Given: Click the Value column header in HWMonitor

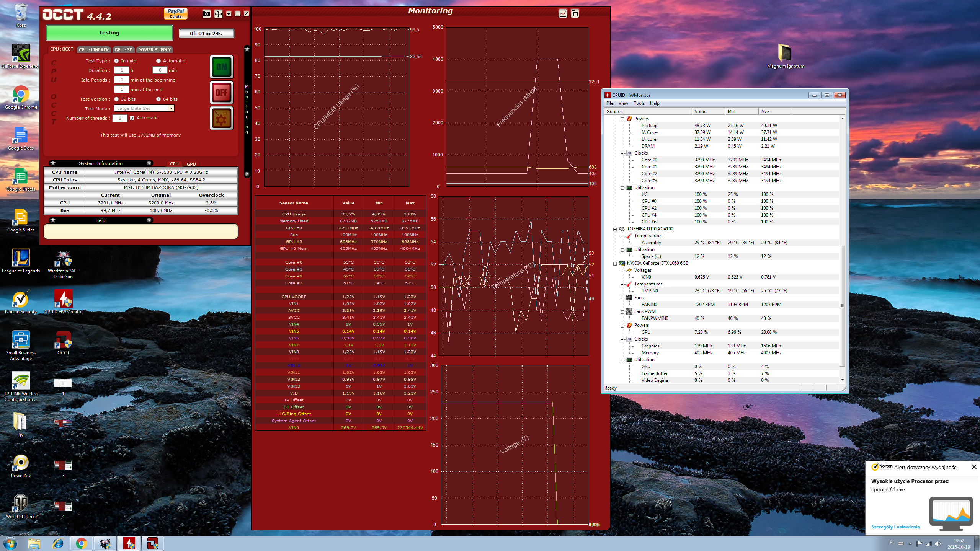Looking at the screenshot, I should click(708, 112).
